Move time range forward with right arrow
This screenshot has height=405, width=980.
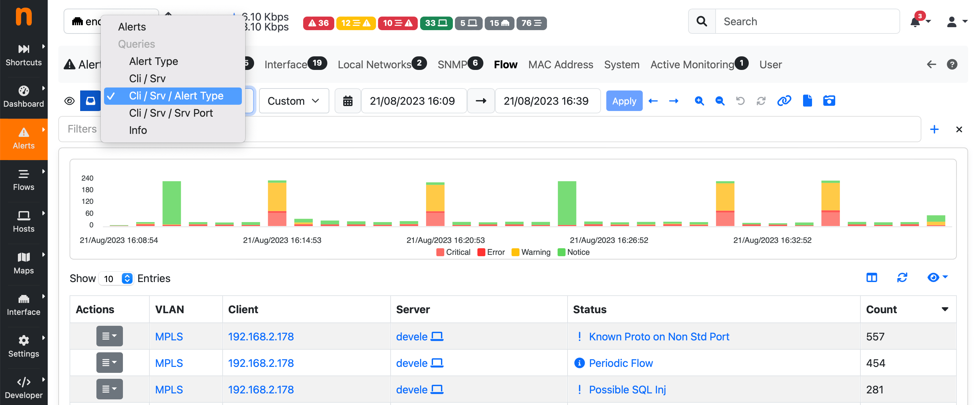(674, 101)
